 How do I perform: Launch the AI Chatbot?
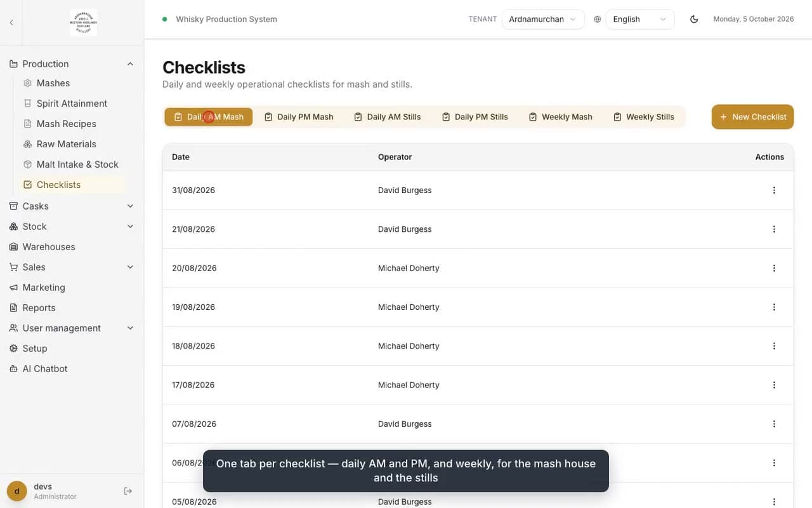tap(72, 368)
